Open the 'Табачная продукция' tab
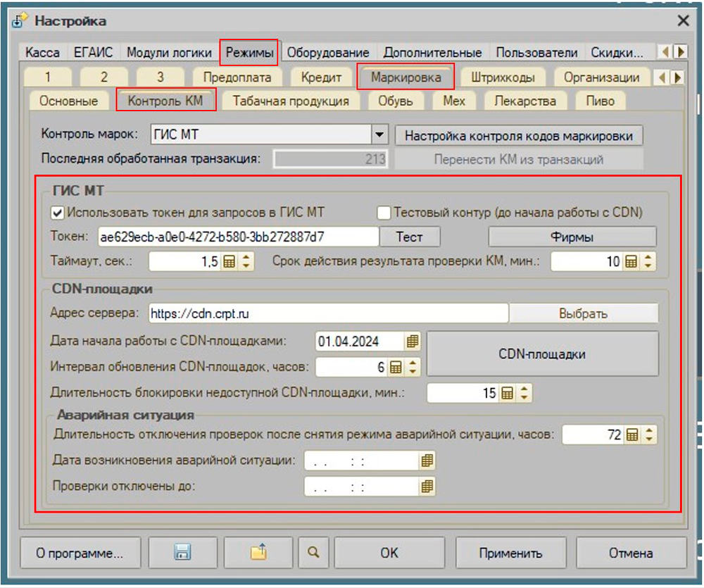Image resolution: width=704 pixels, height=588 pixels. click(291, 101)
